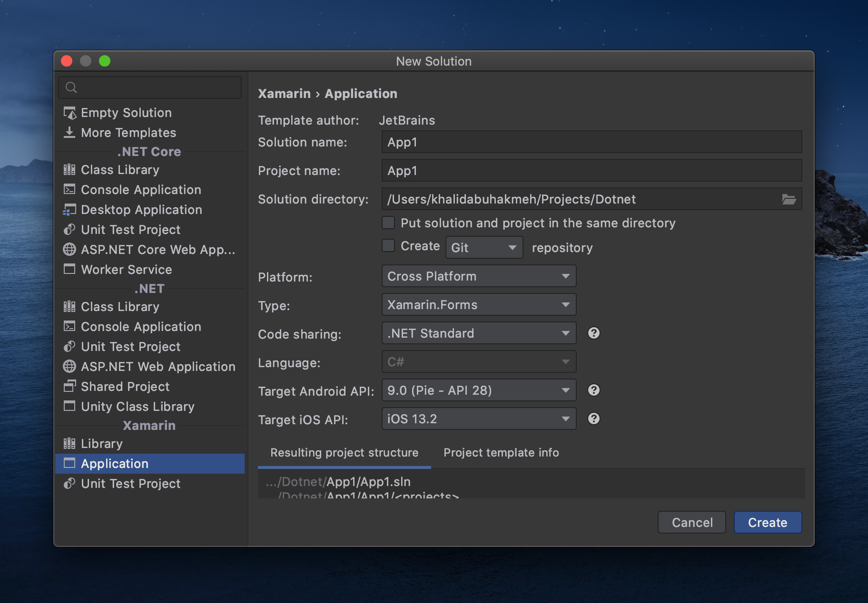Select the Unity Class Library icon
Viewport: 868px width, 603px height.
(x=69, y=407)
